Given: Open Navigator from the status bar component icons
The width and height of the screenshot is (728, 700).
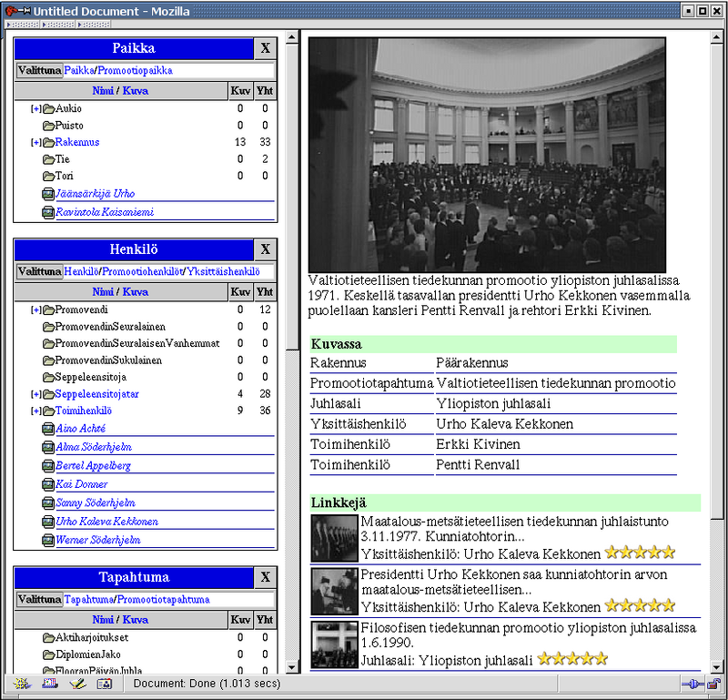Looking at the screenshot, I should [x=21, y=684].
